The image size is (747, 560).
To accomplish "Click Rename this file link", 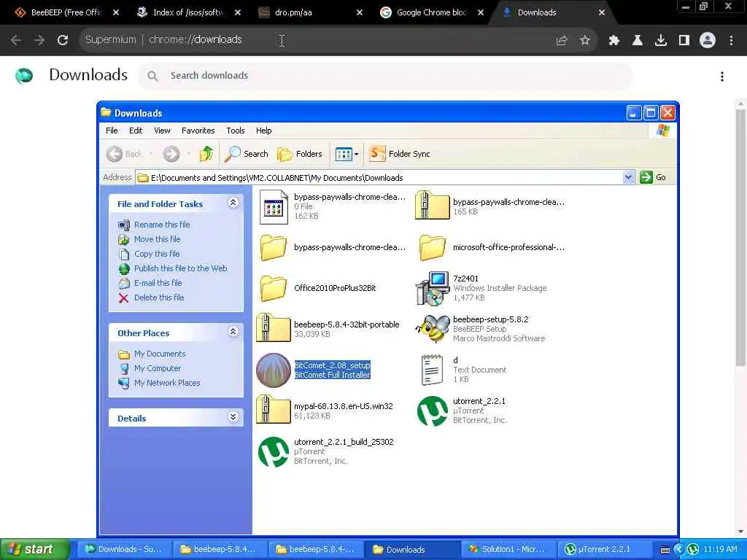I will (x=162, y=225).
